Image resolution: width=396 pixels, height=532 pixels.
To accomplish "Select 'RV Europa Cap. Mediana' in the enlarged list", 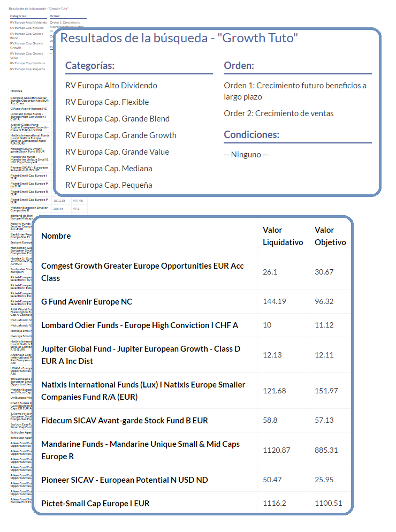I will pyautogui.click(x=109, y=169).
